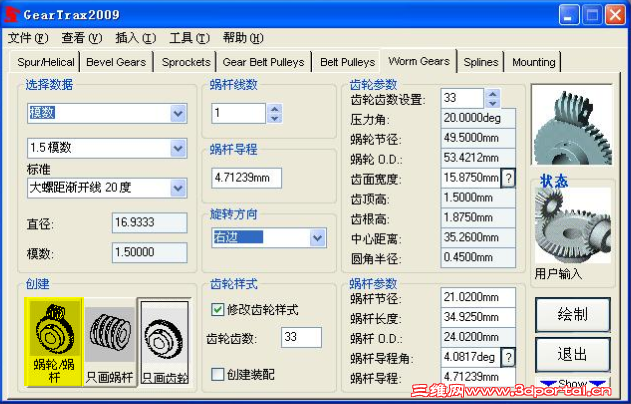Select the 蜗轮/蜗杆 create option icon
The height and width of the screenshot is (404, 631).
coord(54,342)
